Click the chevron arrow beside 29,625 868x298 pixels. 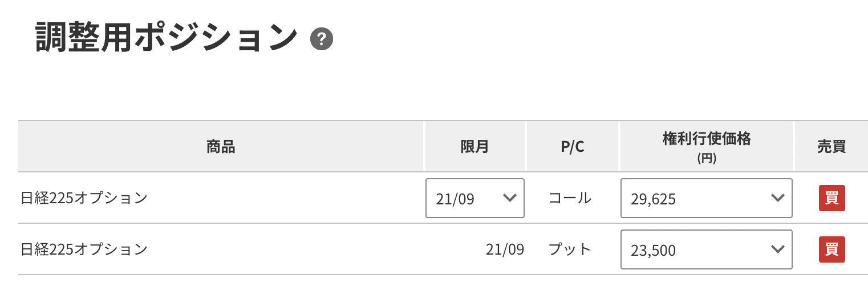tap(777, 198)
